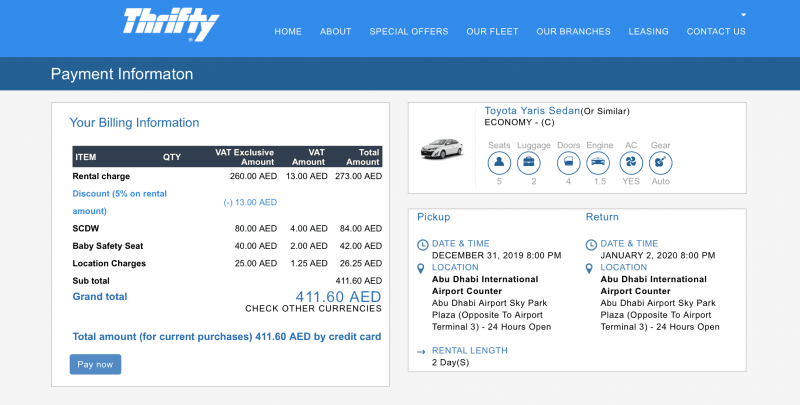Click the Payment Informaton page title
Screen dimensions: 800x405
[122, 74]
